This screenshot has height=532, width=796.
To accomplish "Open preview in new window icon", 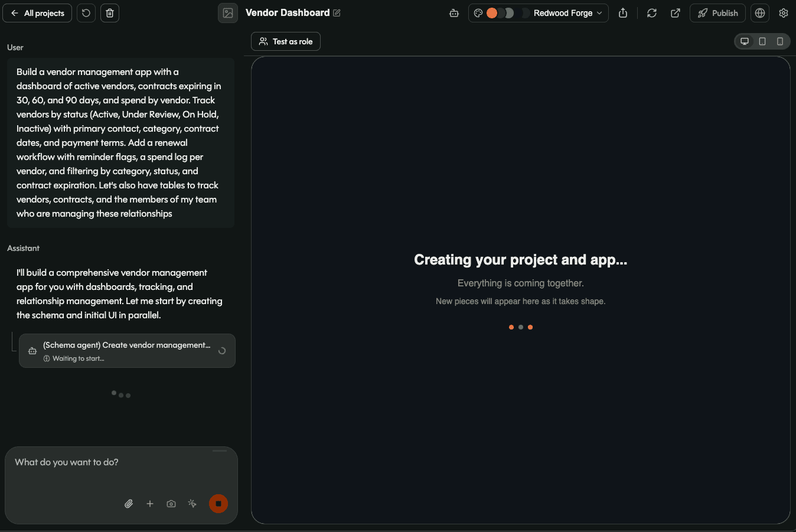I will [676, 13].
